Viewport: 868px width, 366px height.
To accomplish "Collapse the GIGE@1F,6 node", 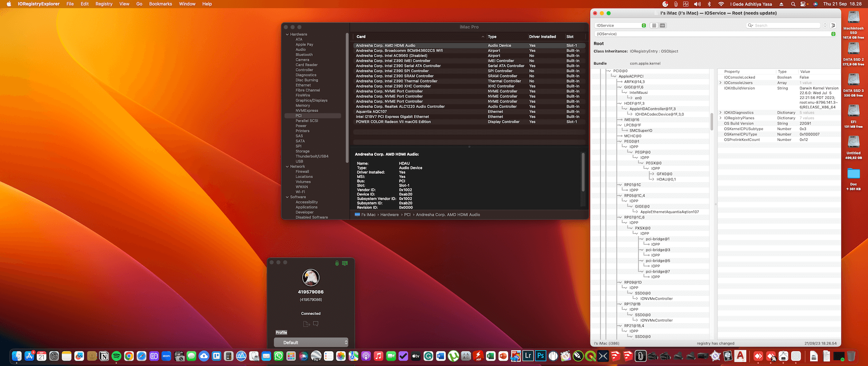I will (x=620, y=87).
